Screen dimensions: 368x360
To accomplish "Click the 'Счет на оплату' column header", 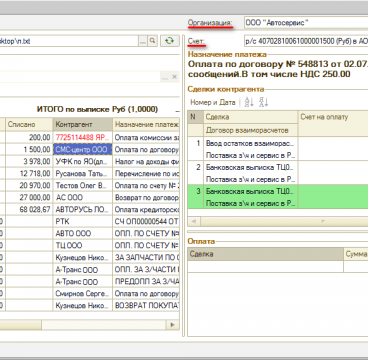I will 333,117.
